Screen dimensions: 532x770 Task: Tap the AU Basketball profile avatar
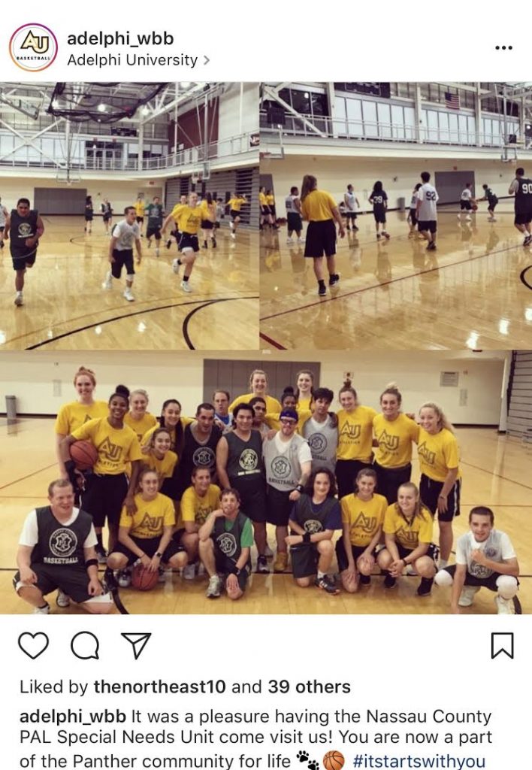[x=33, y=47]
